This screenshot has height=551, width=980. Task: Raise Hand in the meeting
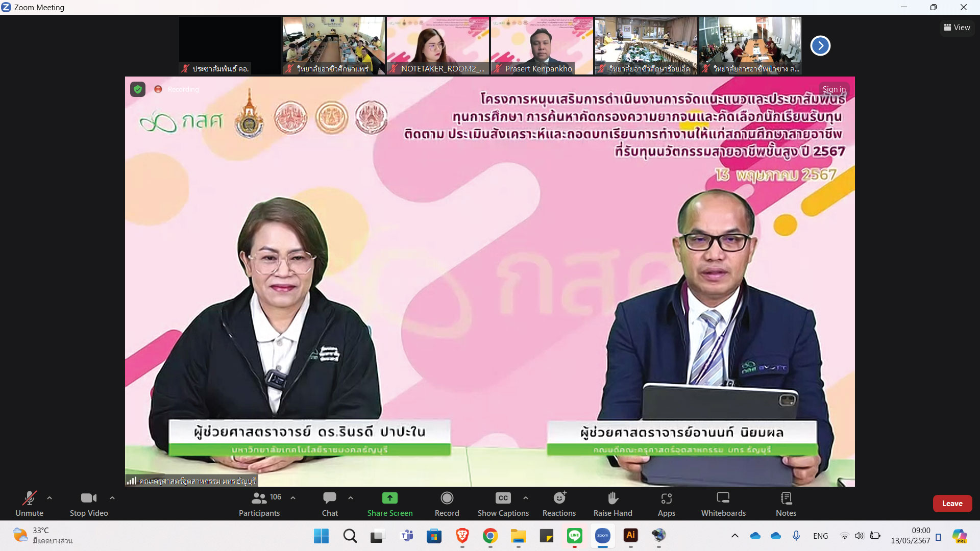[612, 504]
